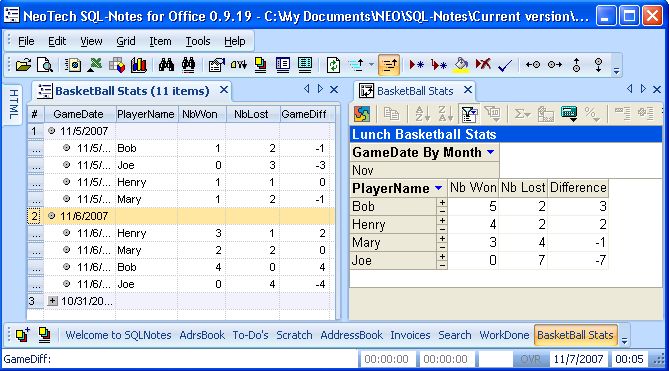Click the colorful puzzle icon in pivot toolbar
Viewport: 669px width, 371px height.
coord(362,114)
